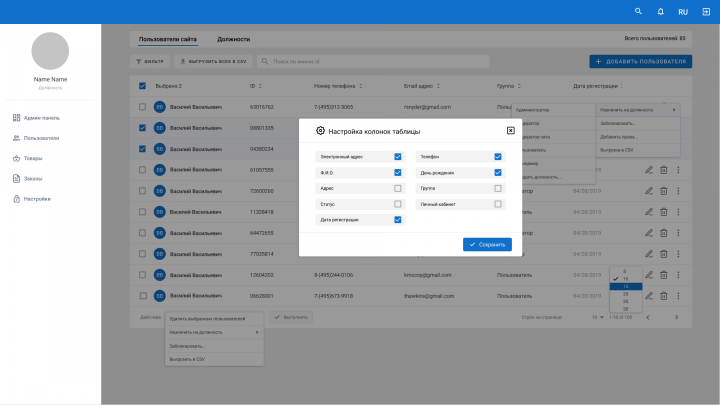Enable the Адрес column checkbox
Image resolution: width=720 pixels, height=405 pixels.
(x=398, y=188)
